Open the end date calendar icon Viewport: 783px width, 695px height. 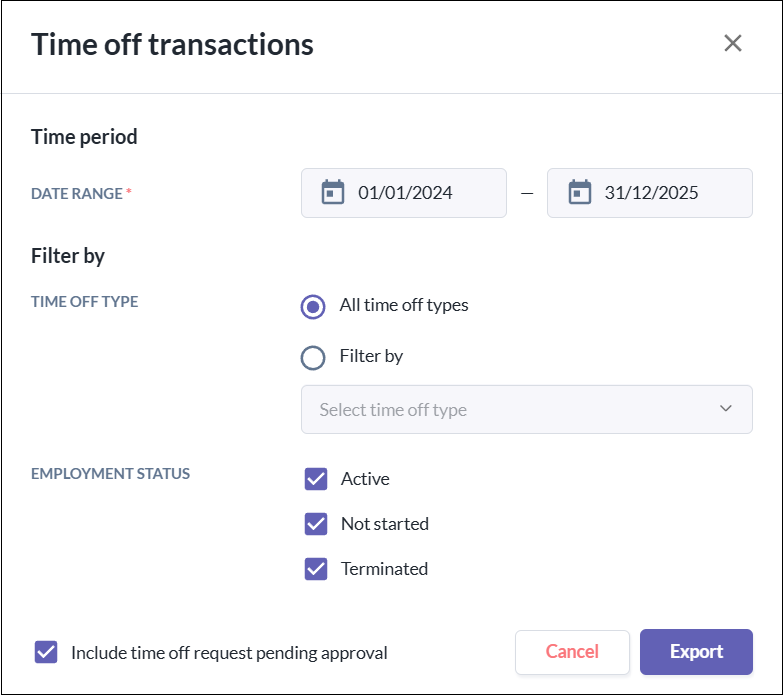click(x=579, y=192)
